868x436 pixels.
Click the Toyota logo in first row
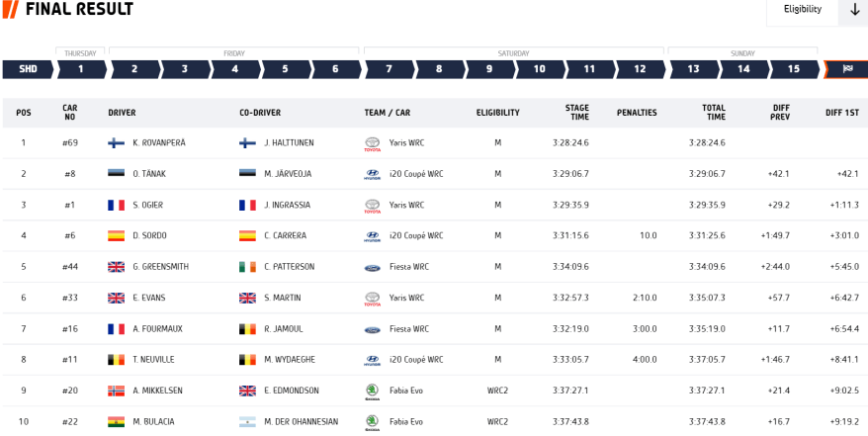click(372, 143)
